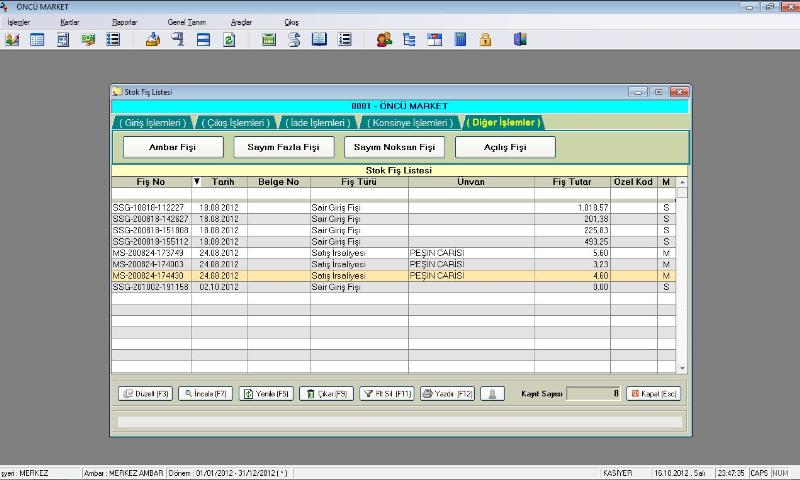Click the Açılış Fişi button
The height and width of the screenshot is (480, 800).
pyautogui.click(x=505, y=147)
